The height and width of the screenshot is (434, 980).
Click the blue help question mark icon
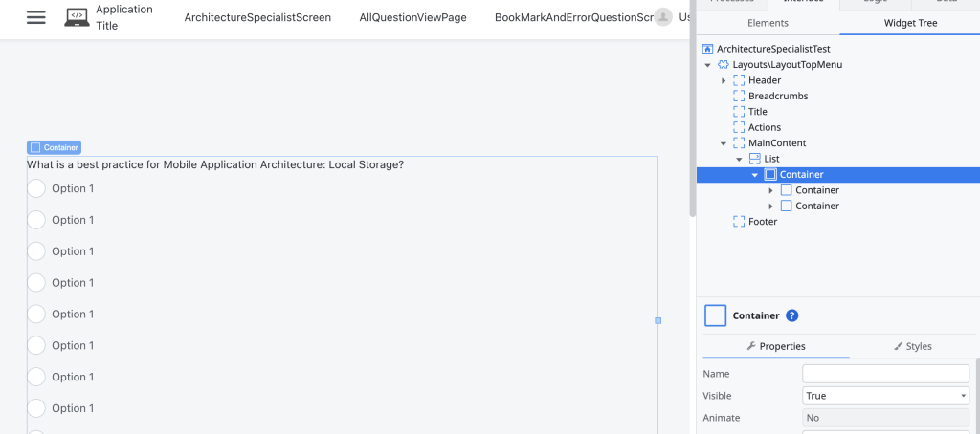click(792, 315)
